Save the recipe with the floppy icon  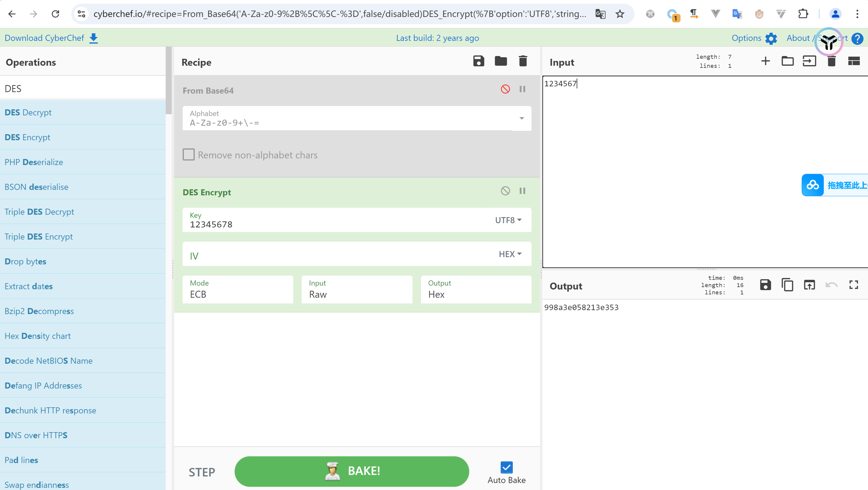[x=479, y=61]
